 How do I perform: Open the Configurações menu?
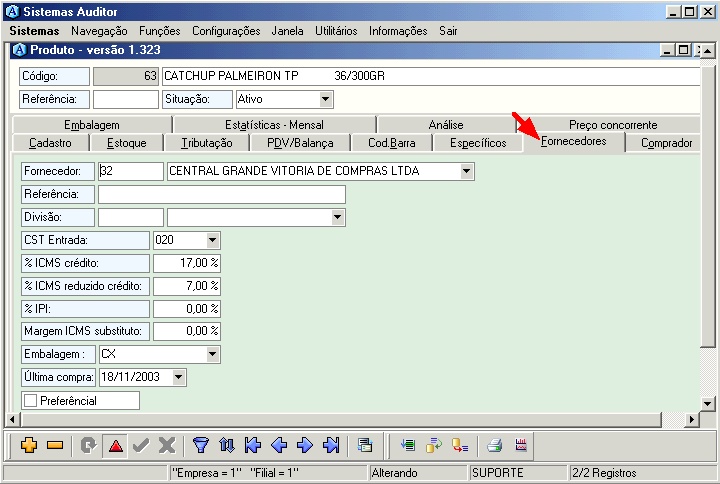(226, 31)
